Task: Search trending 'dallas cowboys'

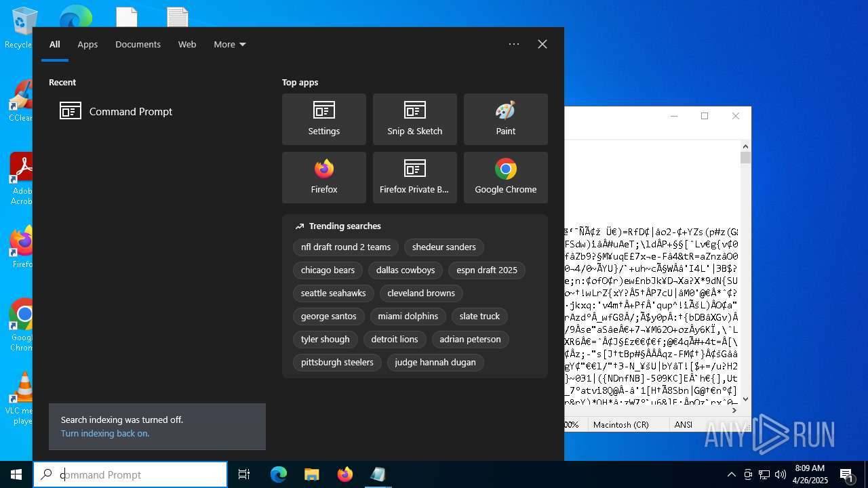Action: pyautogui.click(x=406, y=270)
